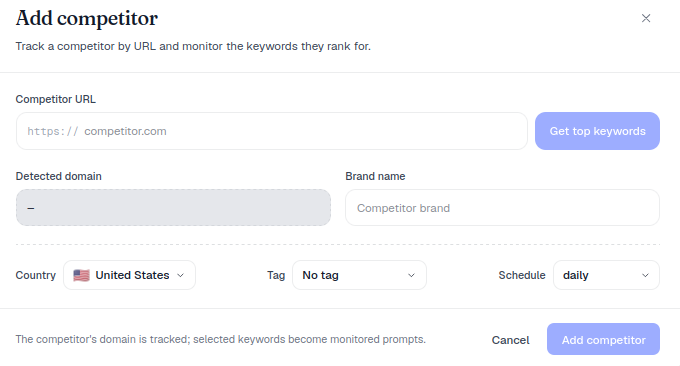The height and width of the screenshot is (366, 680).
Task: Close the Add competitor dialog with X
Action: click(x=646, y=18)
